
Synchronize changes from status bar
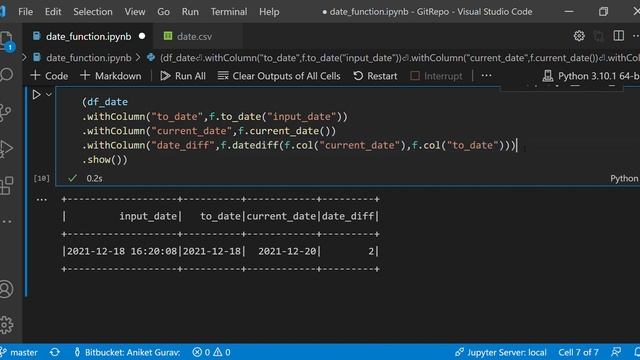(55, 352)
